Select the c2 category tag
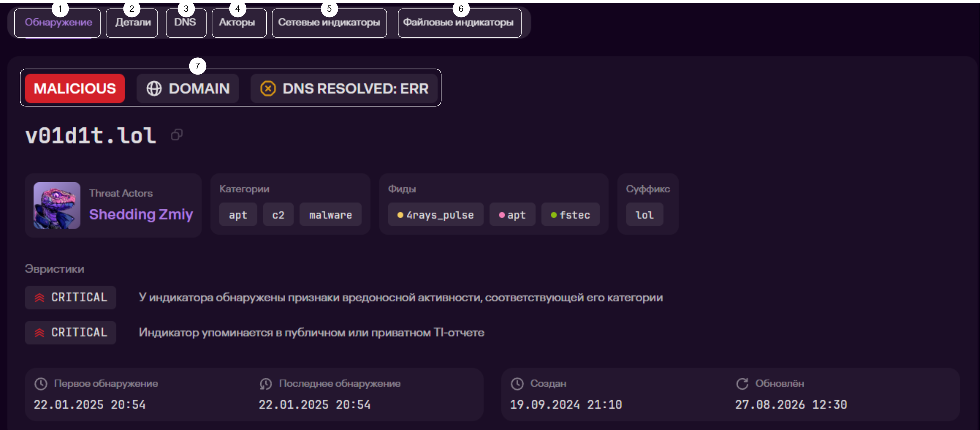 [278, 214]
